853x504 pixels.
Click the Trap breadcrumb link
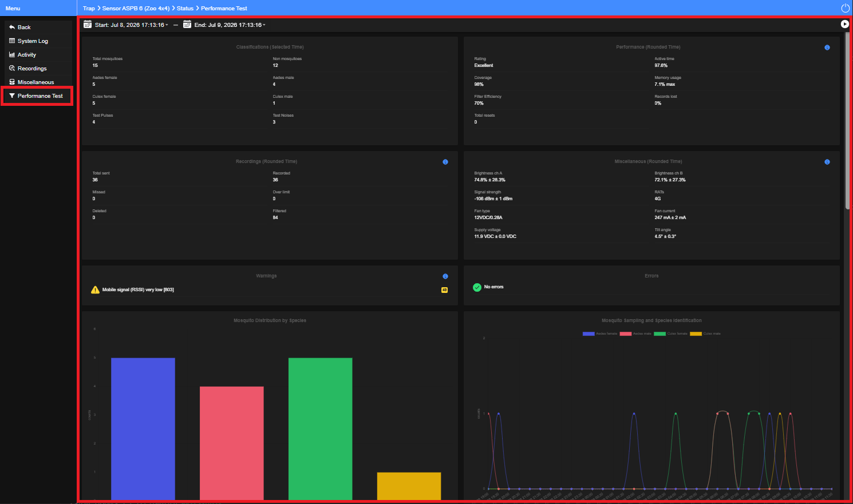click(x=89, y=9)
